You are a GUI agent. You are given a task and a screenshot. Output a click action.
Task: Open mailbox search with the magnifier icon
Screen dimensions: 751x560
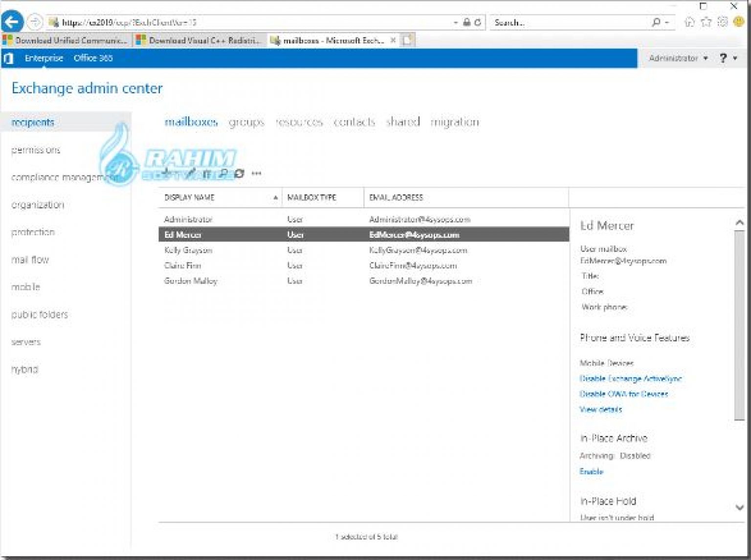pyautogui.click(x=223, y=174)
